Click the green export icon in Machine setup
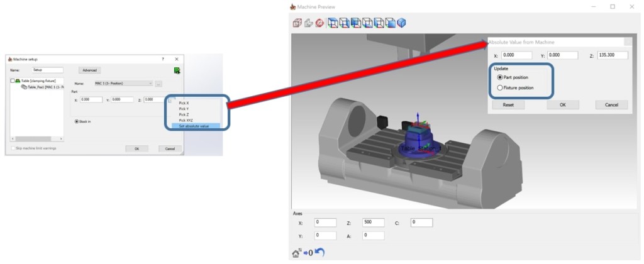644x264 pixels. [177, 70]
